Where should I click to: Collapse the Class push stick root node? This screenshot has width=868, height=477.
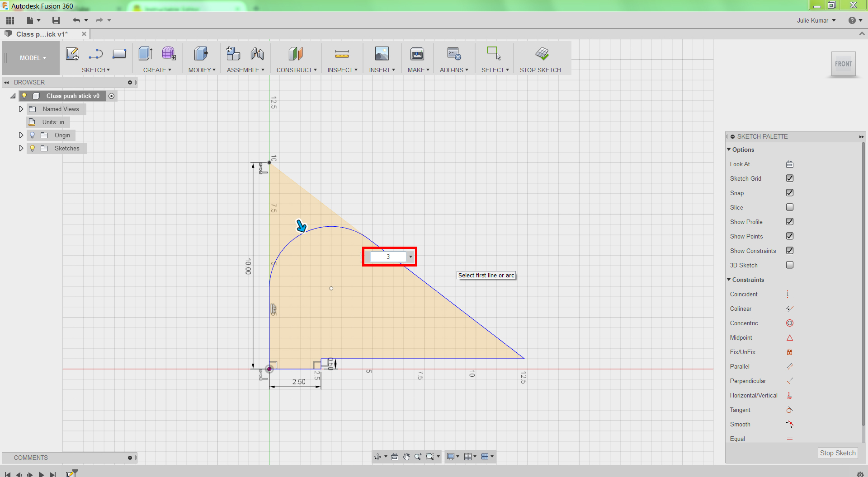point(13,96)
